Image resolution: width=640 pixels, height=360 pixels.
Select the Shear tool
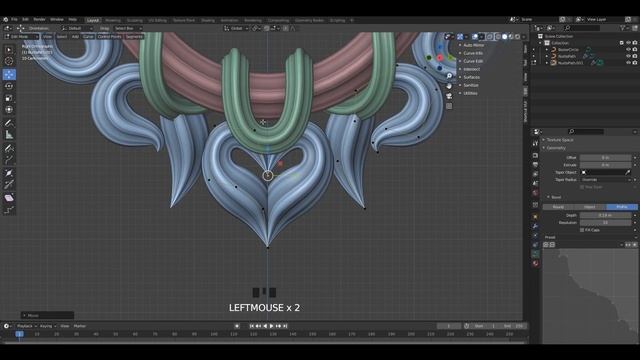[x=9, y=198]
